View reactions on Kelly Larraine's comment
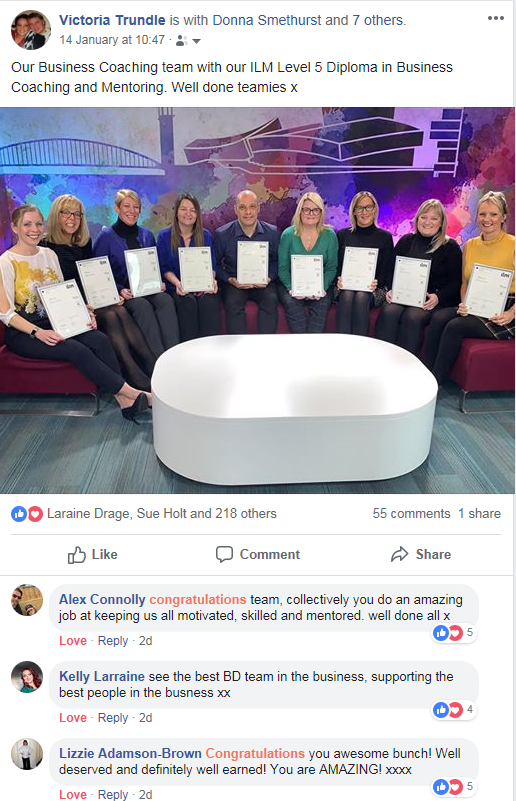Viewport: 516px width, 801px height. pyautogui.click(x=454, y=710)
